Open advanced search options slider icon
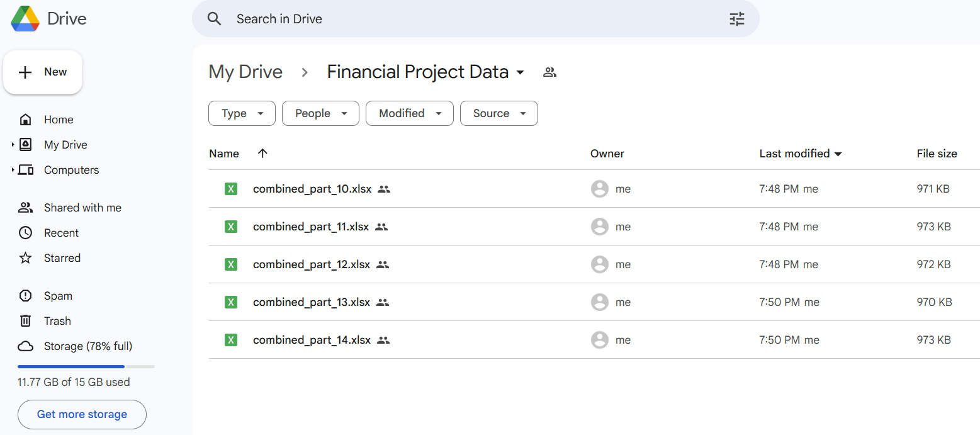980x435 pixels. [737, 19]
